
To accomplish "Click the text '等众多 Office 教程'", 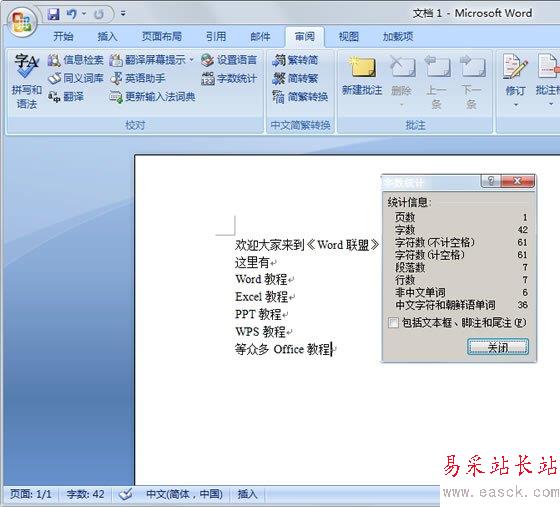I will 283,349.
